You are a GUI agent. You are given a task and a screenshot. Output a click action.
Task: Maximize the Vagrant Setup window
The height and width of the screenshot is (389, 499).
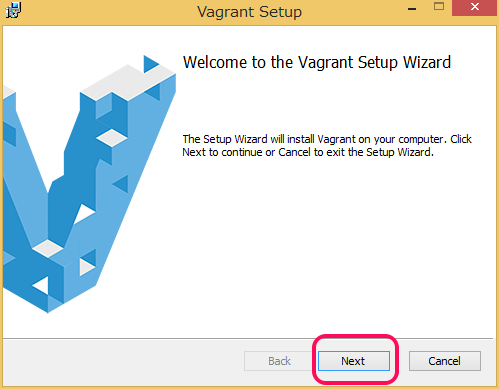pos(439,7)
